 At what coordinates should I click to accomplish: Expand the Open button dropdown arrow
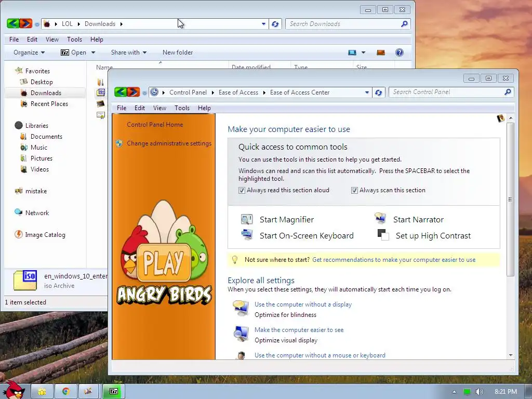pyautogui.click(x=94, y=52)
